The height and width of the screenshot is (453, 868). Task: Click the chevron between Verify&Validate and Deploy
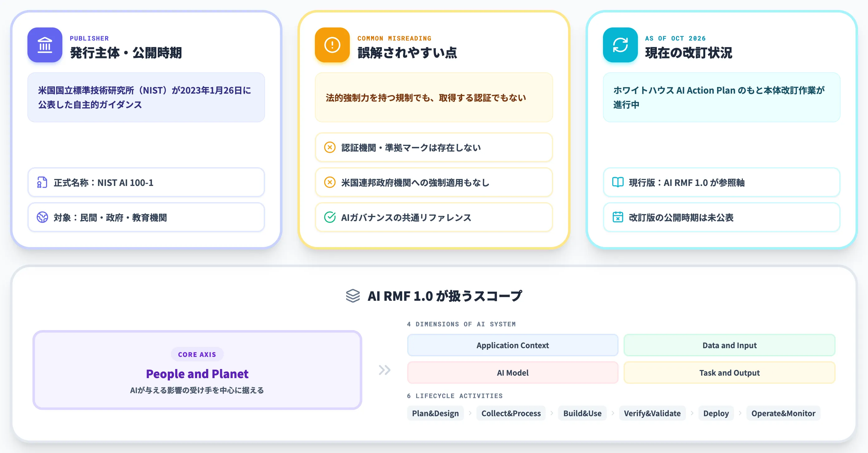click(x=692, y=413)
